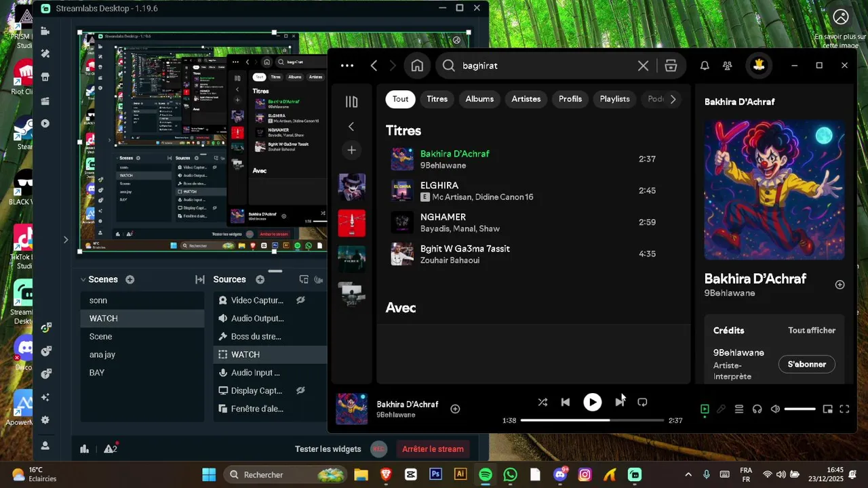Show more filter chips with right arrow

[x=673, y=99]
